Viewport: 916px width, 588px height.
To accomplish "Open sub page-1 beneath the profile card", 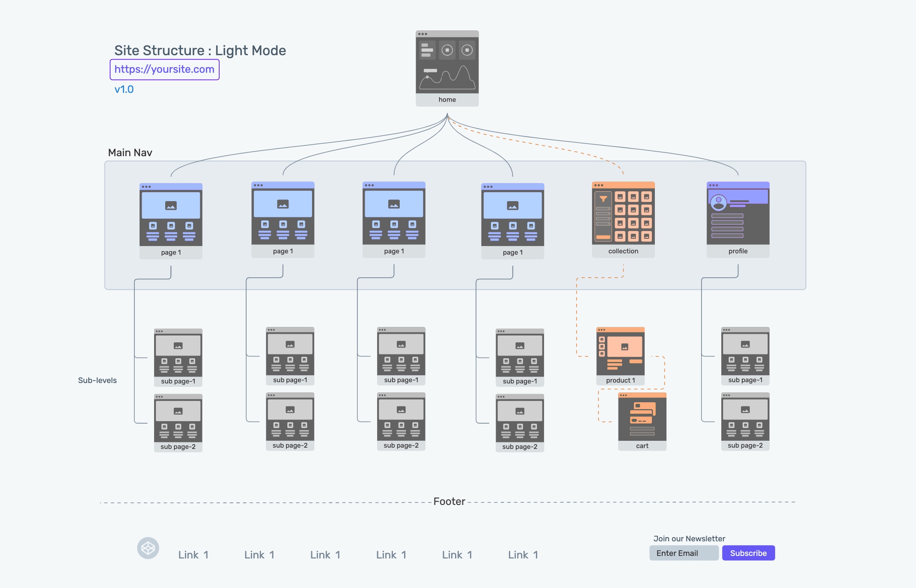I will pos(745,356).
